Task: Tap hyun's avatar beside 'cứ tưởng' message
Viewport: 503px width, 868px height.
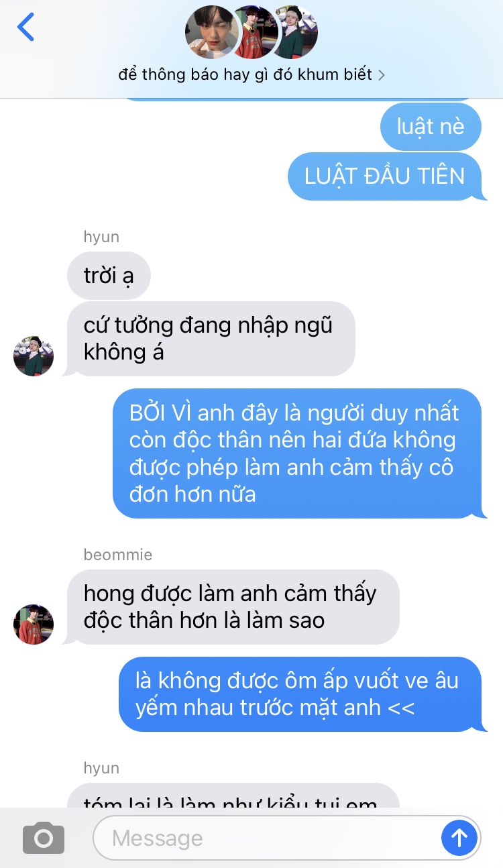Action: (34, 356)
